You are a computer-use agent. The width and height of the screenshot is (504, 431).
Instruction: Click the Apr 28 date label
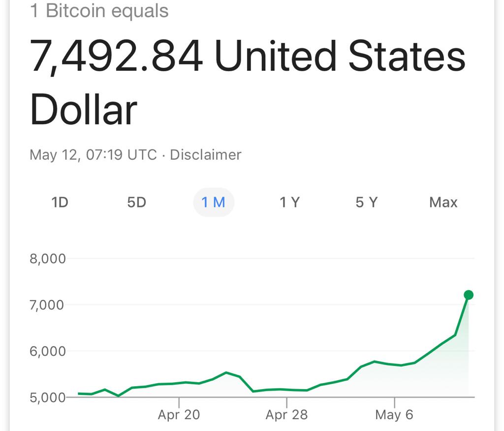[x=286, y=415]
